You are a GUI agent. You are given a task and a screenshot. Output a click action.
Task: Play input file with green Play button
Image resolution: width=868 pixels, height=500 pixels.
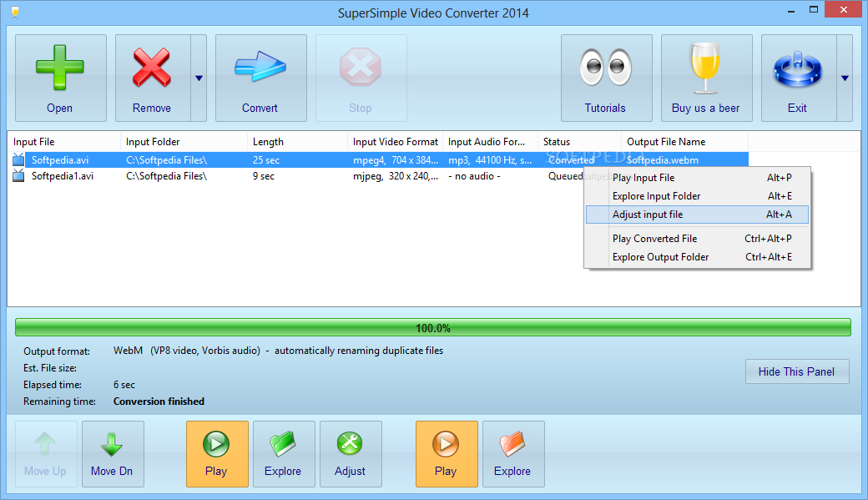pos(217,454)
